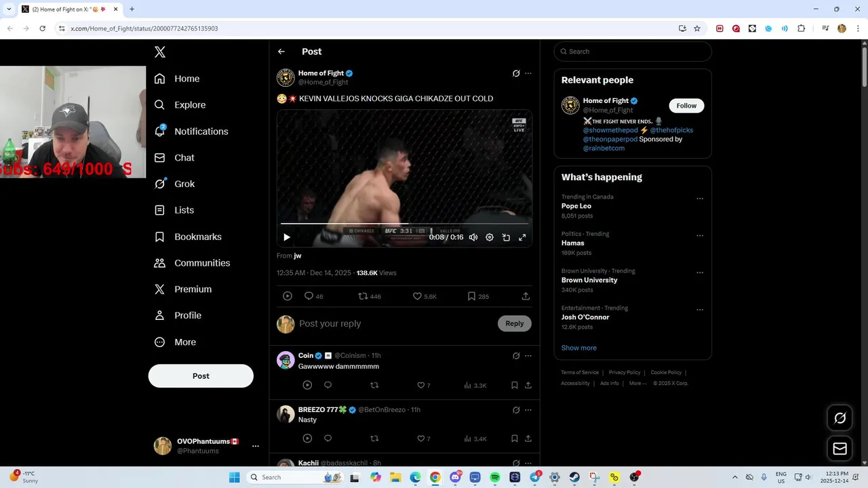Open the More menu in sidebar
868x488 pixels.
[175, 342]
